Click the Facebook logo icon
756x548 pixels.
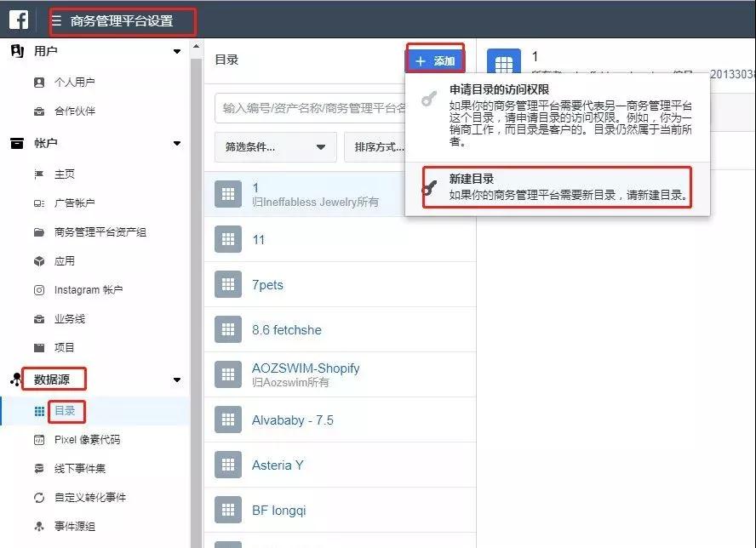click(x=18, y=18)
